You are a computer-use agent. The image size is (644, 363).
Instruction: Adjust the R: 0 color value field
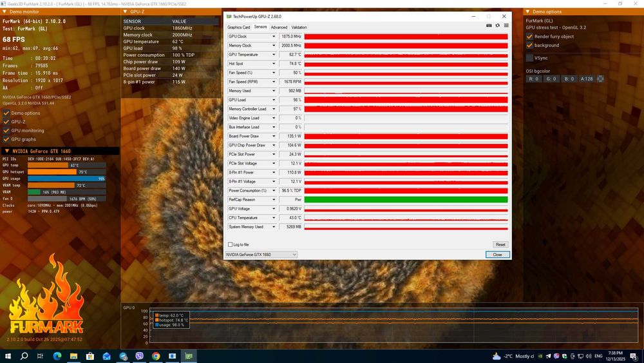pyautogui.click(x=533, y=79)
